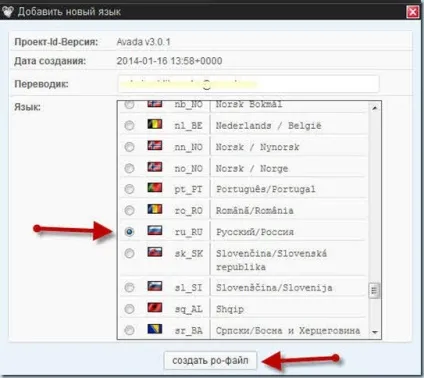Click the 'Nederlands / België' language name
This screenshot has height=378, width=424.
coord(269,126)
